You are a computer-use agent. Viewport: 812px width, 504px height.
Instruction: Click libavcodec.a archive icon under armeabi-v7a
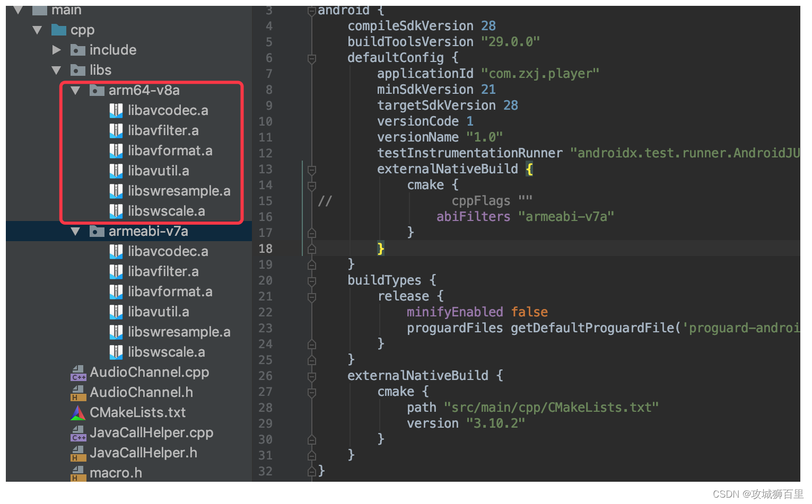pos(116,251)
